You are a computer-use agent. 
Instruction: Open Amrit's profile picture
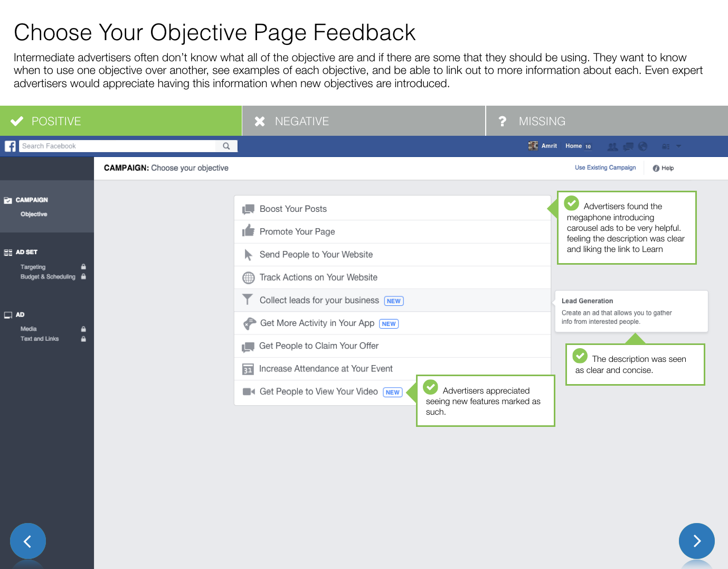click(533, 146)
